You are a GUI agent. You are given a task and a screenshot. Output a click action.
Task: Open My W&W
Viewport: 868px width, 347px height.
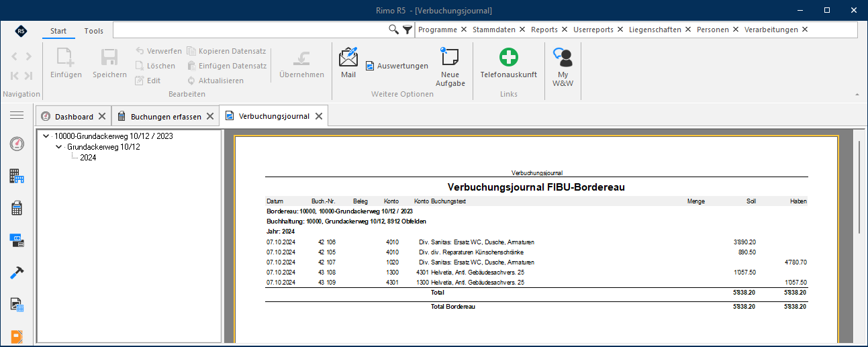563,67
